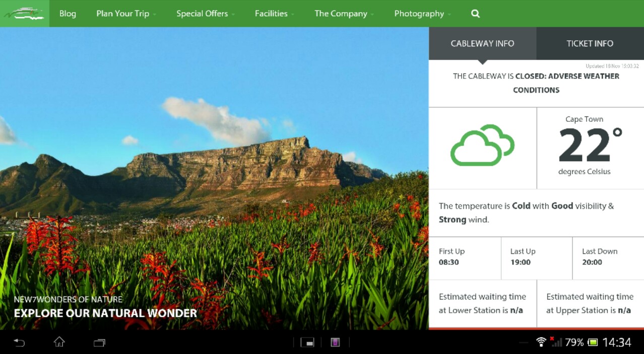Open the Photography dropdown
Screen dimensions: 644x354
[x=422, y=14]
